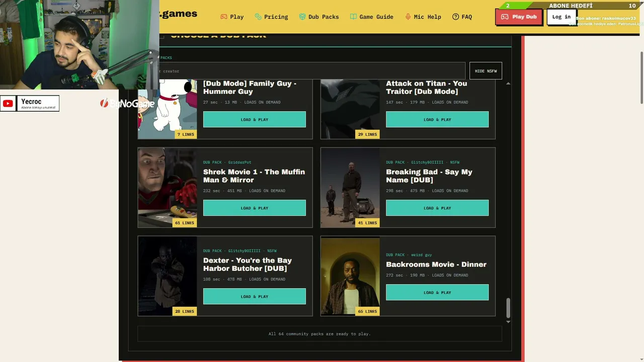Viewport: 644px width, 362px height.
Task: Click the "ABONE HEDEFİ" goal label
Action: click(571, 6)
